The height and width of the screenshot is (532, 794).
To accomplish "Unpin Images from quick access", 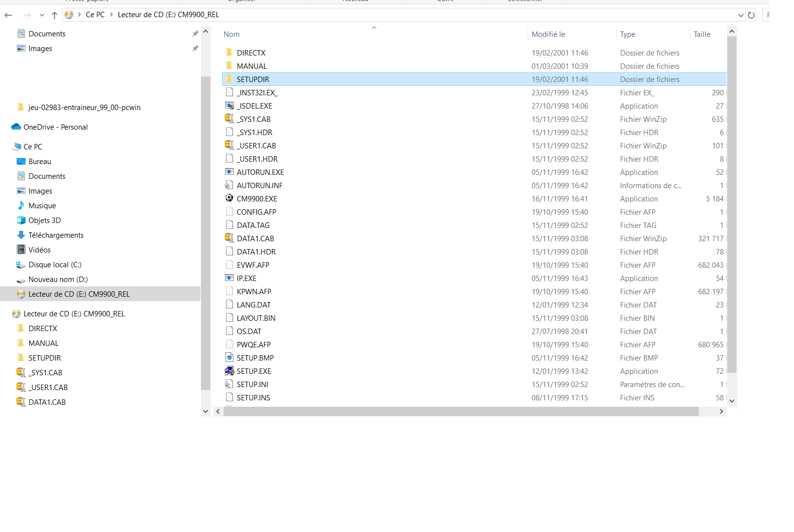I will tap(195, 49).
